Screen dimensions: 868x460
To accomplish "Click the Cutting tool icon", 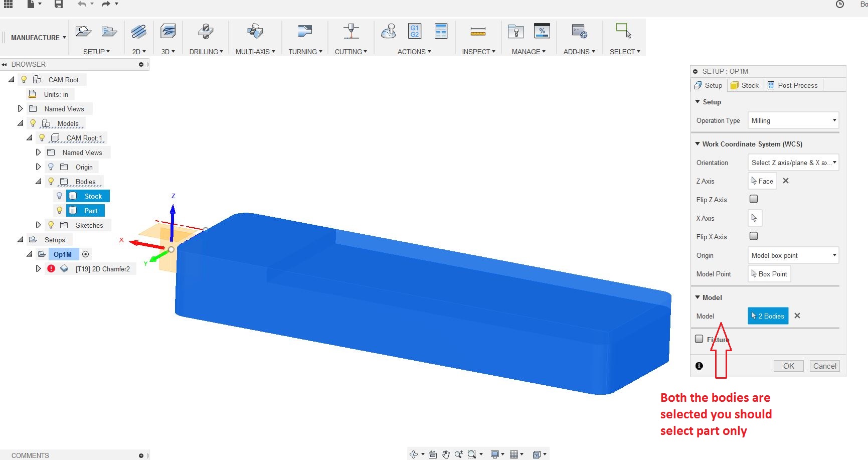I will [x=351, y=30].
